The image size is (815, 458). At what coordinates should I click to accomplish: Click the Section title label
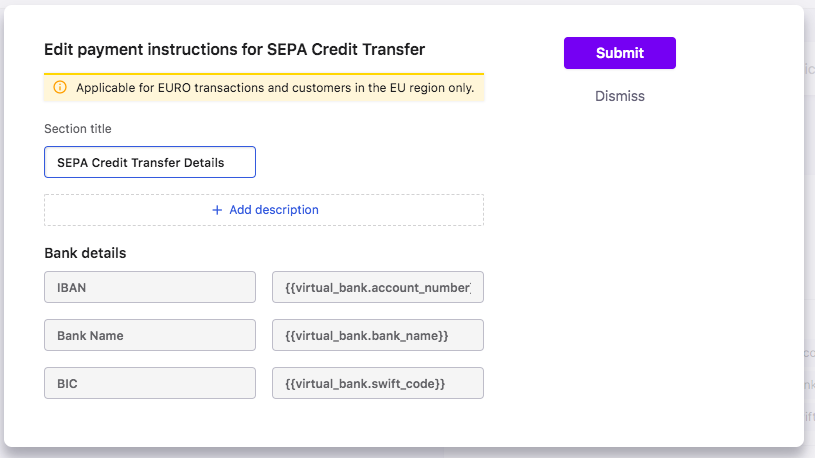tap(77, 129)
